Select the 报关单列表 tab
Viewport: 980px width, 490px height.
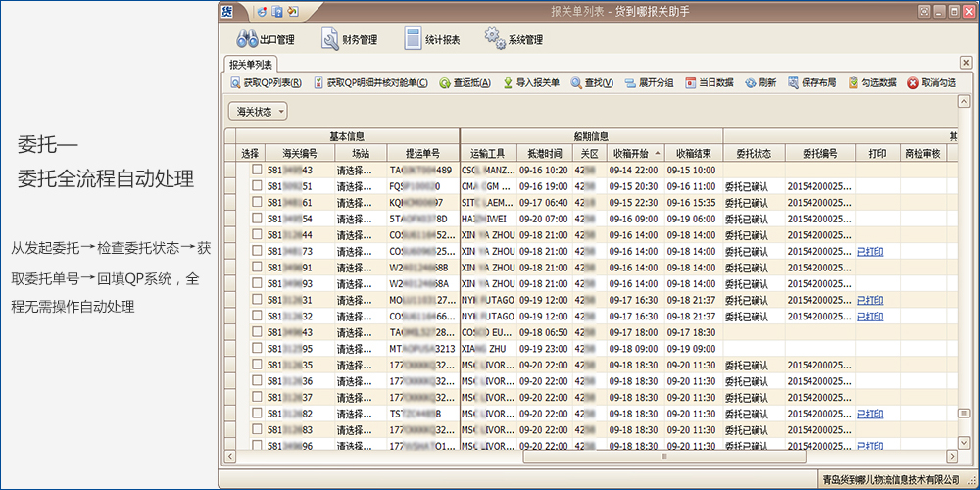click(x=251, y=64)
